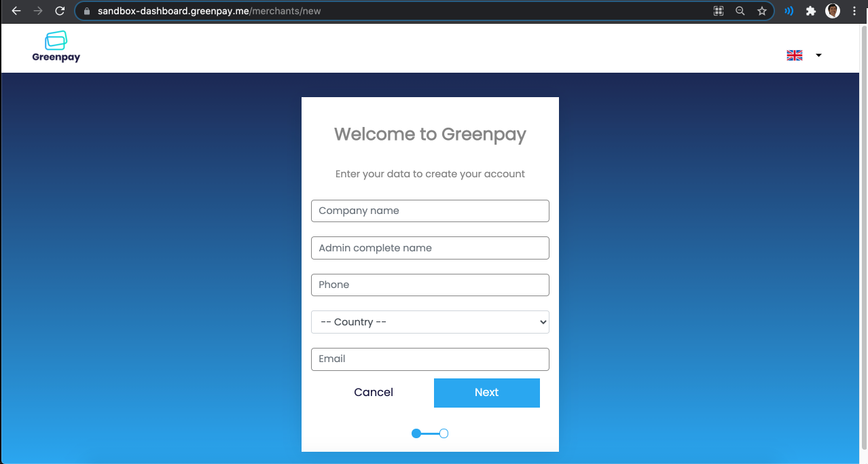This screenshot has height=464, width=868.
Task: Open the Country dropdown
Action: pyautogui.click(x=430, y=322)
